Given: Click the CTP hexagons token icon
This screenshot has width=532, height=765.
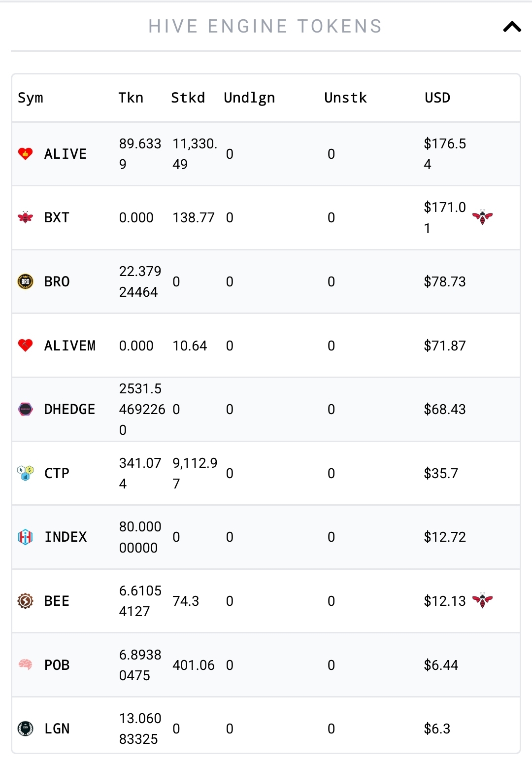Looking at the screenshot, I should 26,473.
